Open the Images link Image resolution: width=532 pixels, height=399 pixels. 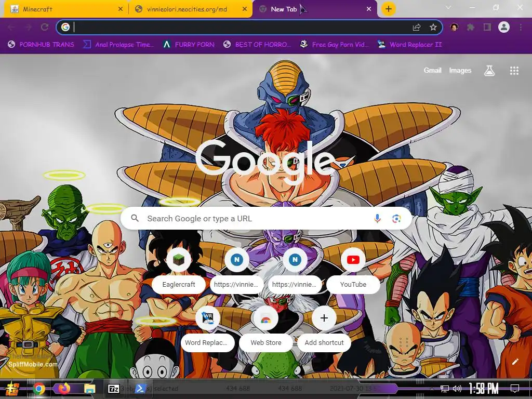[x=460, y=70]
